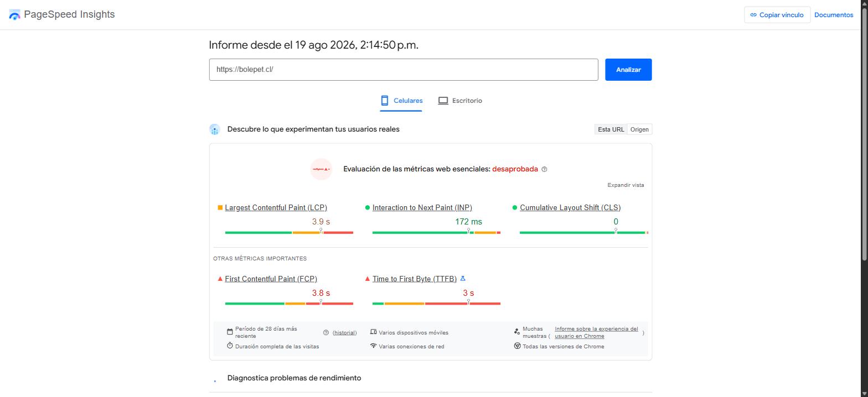Open Cumulative Layout Shift (CLS) link
Viewport: 868px width, 397px height.
(x=570, y=208)
